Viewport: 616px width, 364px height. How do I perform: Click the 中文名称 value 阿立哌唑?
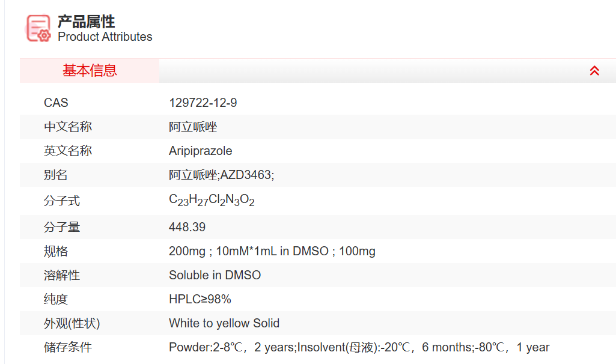point(193,127)
